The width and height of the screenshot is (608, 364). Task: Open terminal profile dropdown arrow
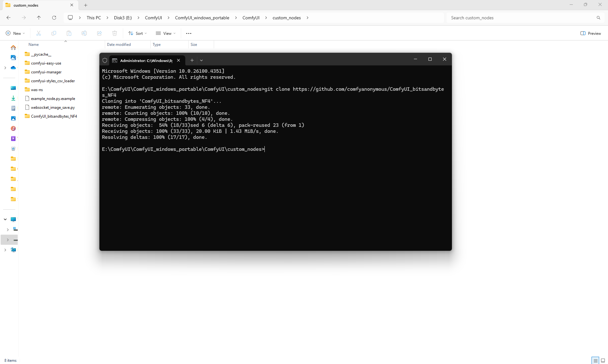pyautogui.click(x=201, y=60)
